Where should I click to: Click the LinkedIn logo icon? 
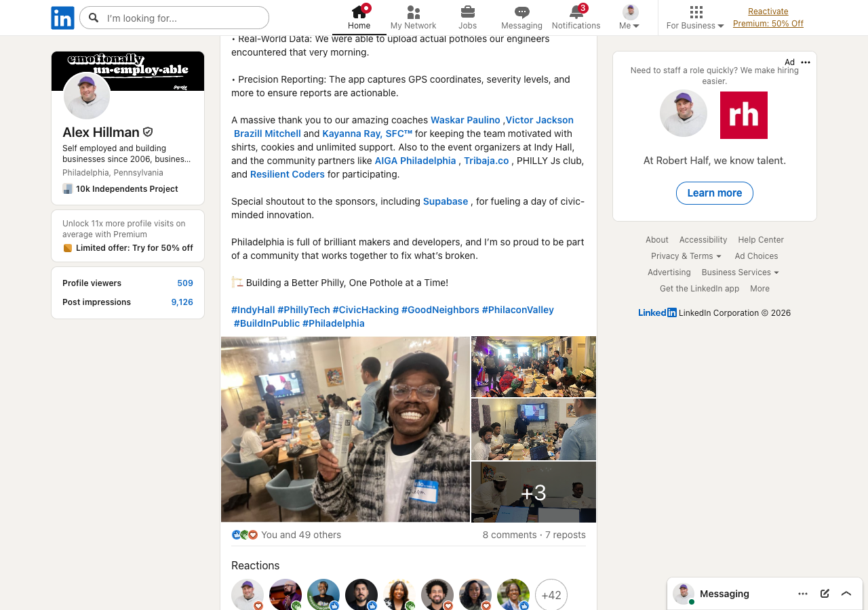[x=62, y=18]
